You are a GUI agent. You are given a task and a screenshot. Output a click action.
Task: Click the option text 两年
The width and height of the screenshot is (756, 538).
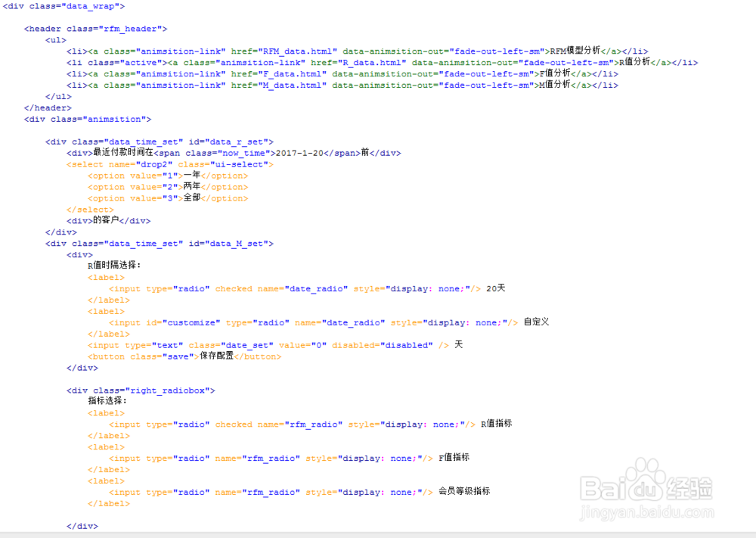(x=192, y=187)
